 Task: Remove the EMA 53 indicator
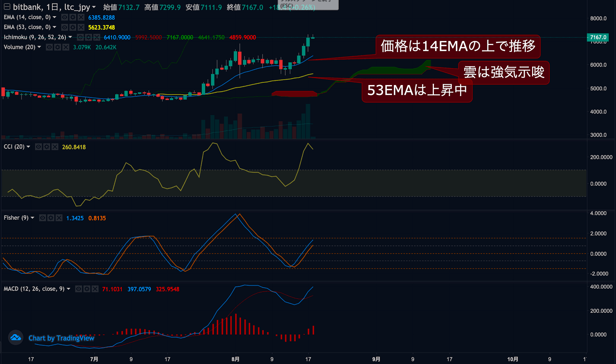(81, 27)
